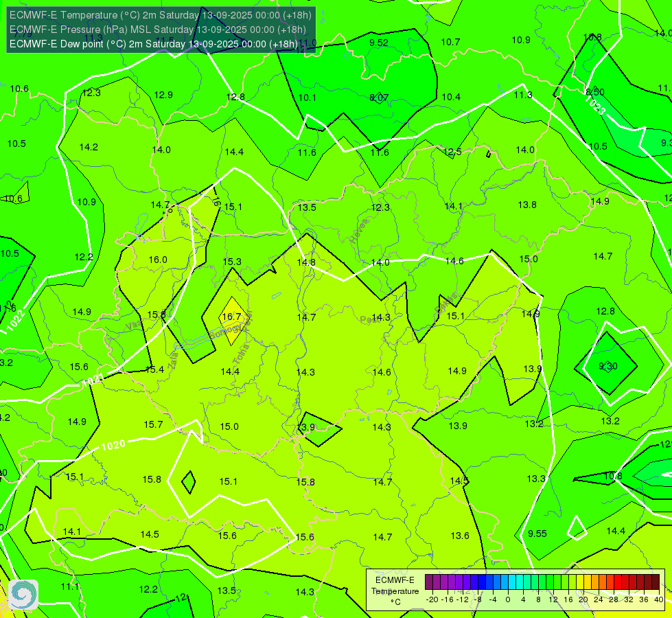Click the cyan swatch right of the 0 tick
The height and width of the screenshot is (618, 672).
point(511,582)
